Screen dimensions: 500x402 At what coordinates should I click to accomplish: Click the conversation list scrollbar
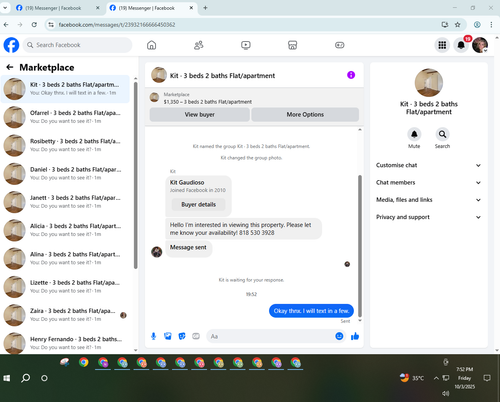coord(136,175)
